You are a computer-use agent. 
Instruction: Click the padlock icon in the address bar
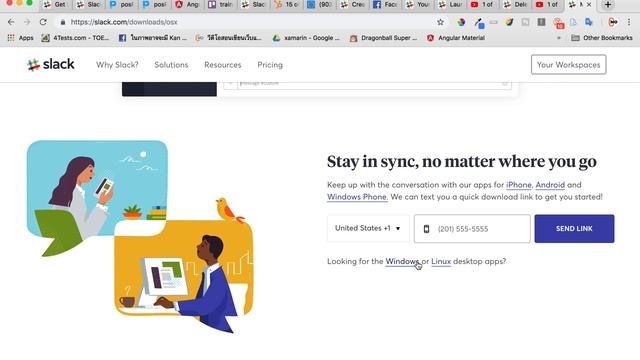[x=62, y=22]
